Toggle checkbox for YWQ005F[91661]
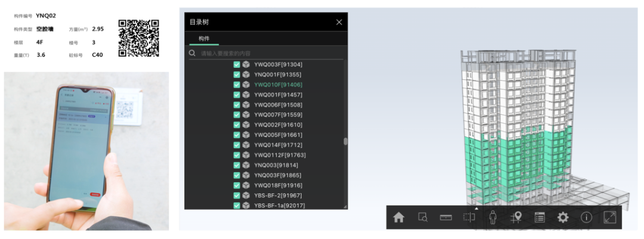This screenshot has width=644, height=239. tap(237, 135)
